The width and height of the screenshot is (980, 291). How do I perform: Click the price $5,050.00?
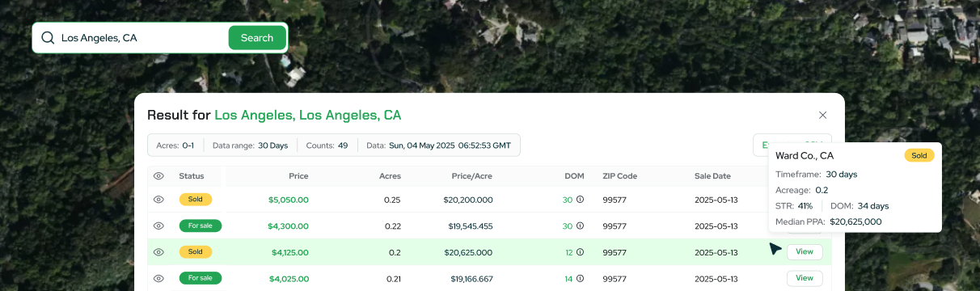point(288,200)
